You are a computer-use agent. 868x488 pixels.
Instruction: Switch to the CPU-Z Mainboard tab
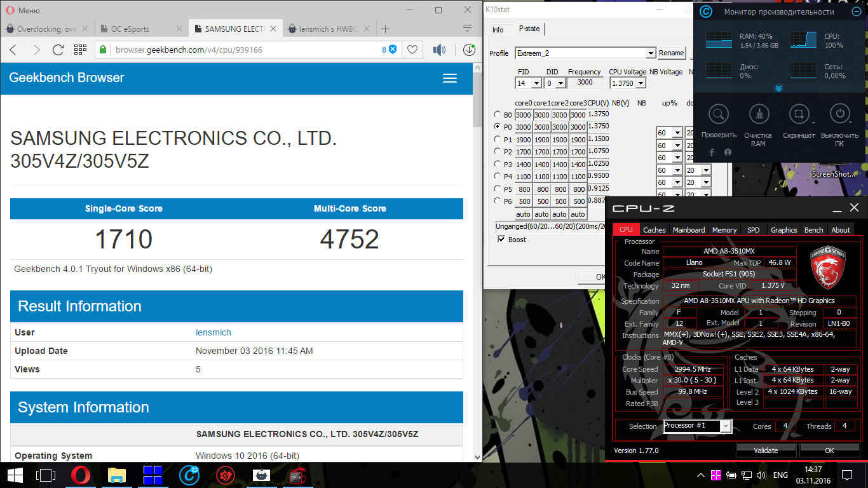(x=689, y=230)
